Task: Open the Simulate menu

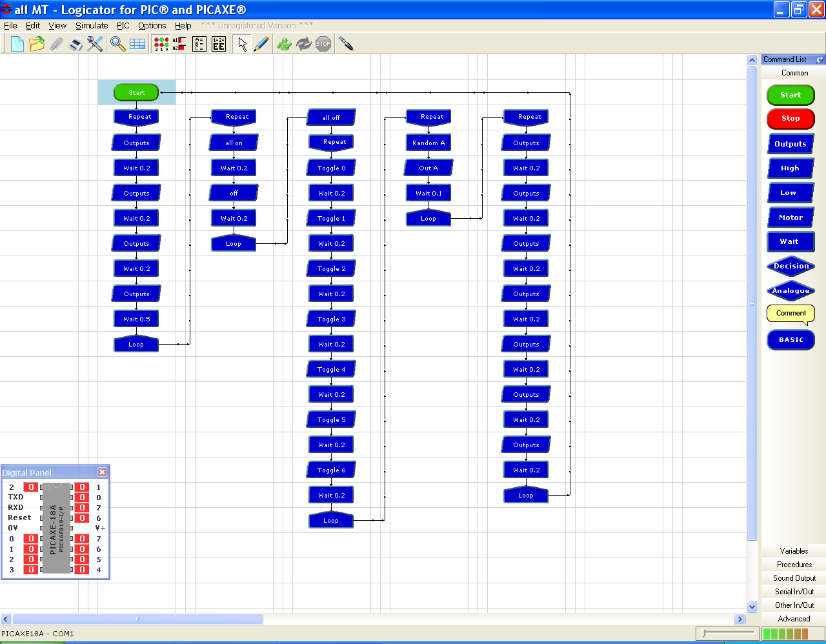Action: point(92,25)
